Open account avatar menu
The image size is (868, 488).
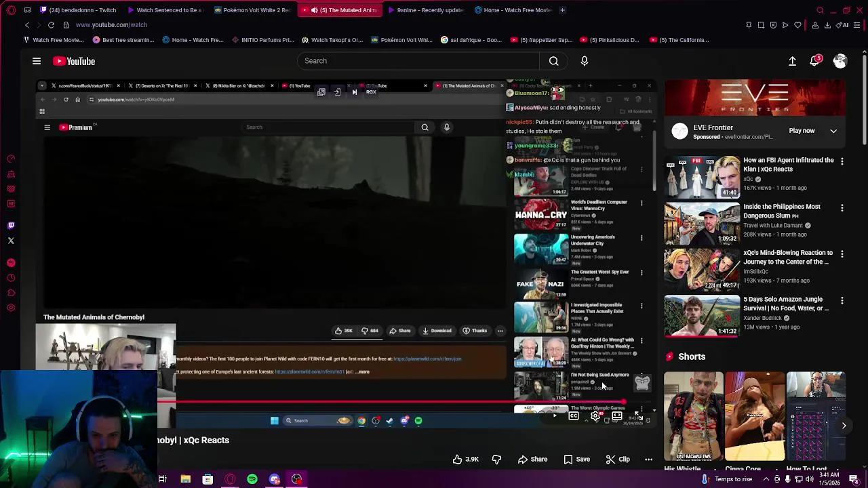pyautogui.click(x=840, y=61)
